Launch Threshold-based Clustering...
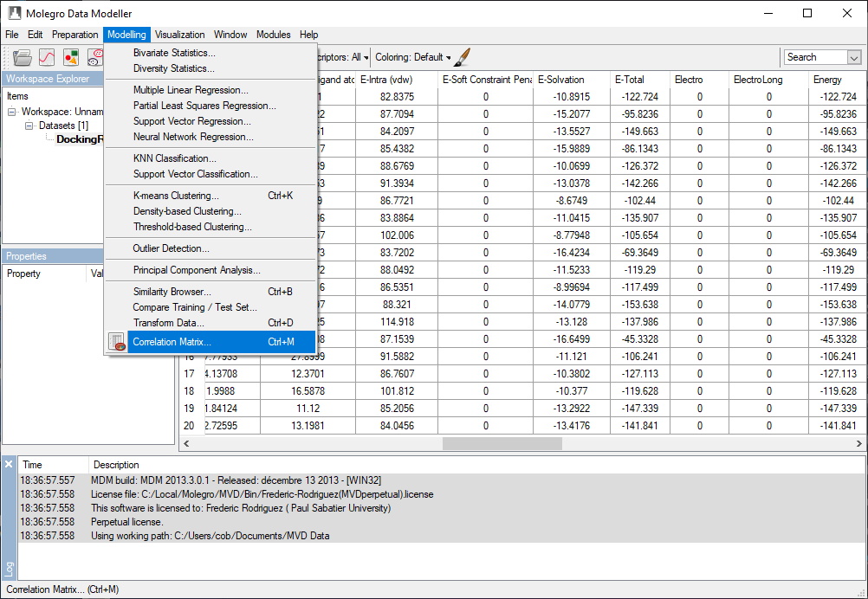The width and height of the screenshot is (868, 599). pos(211,227)
